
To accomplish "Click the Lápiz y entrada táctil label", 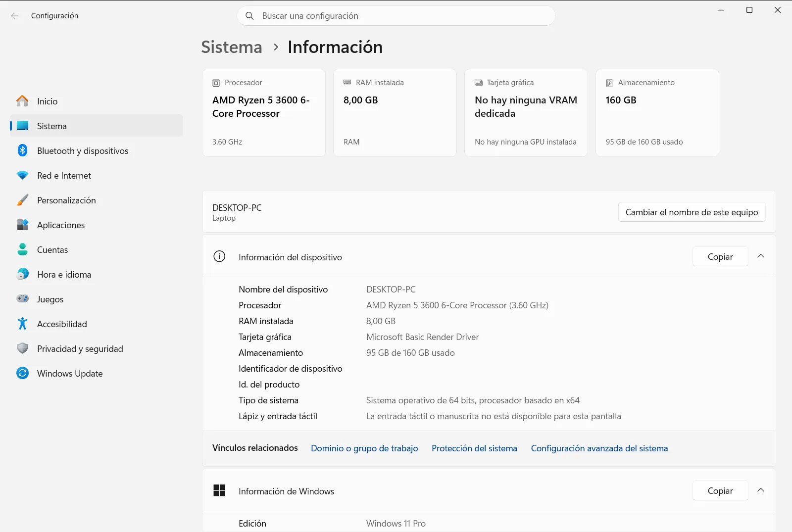I will click(278, 416).
